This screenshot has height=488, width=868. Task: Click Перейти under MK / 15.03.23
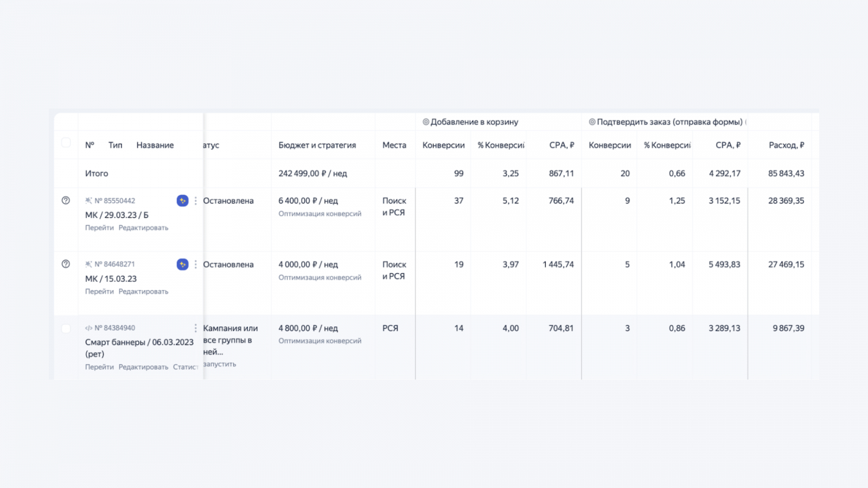99,292
